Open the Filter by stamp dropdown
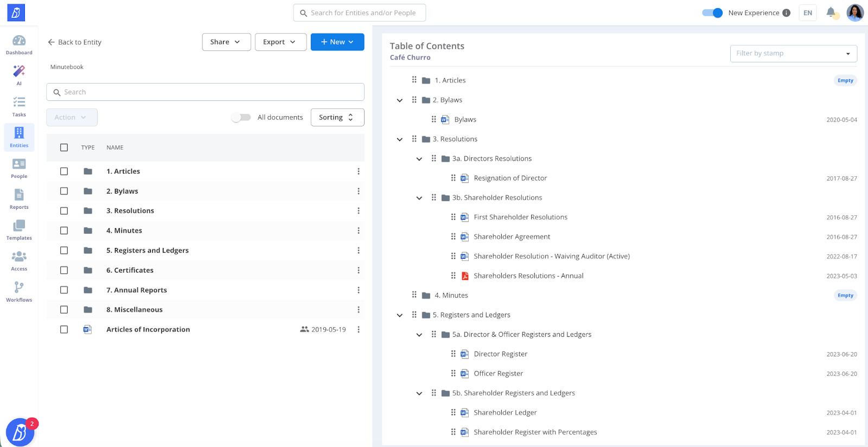This screenshot has height=447, width=868. (793, 53)
